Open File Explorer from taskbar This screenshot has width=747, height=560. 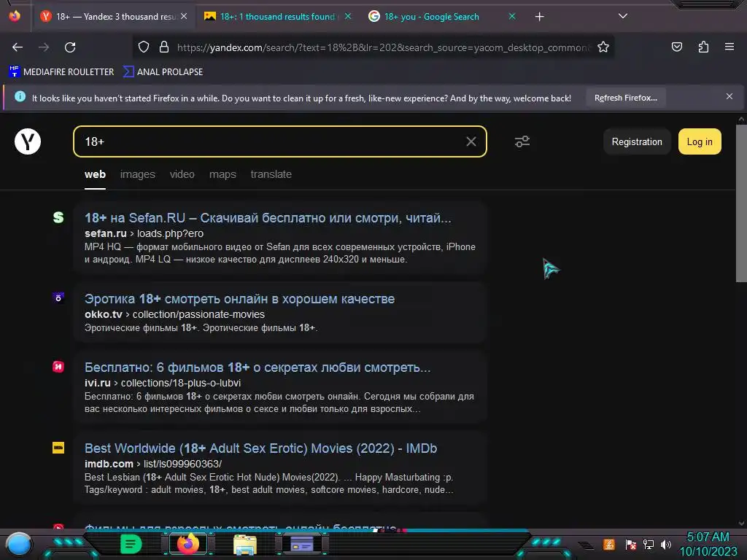pyautogui.click(x=245, y=544)
